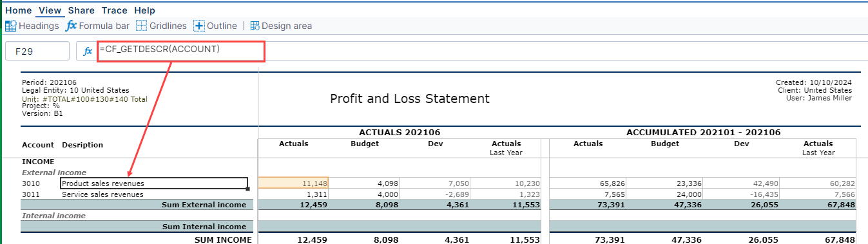Toggle the Formula bar fx icon
This screenshot has width=868, height=244.
pos(71,26)
